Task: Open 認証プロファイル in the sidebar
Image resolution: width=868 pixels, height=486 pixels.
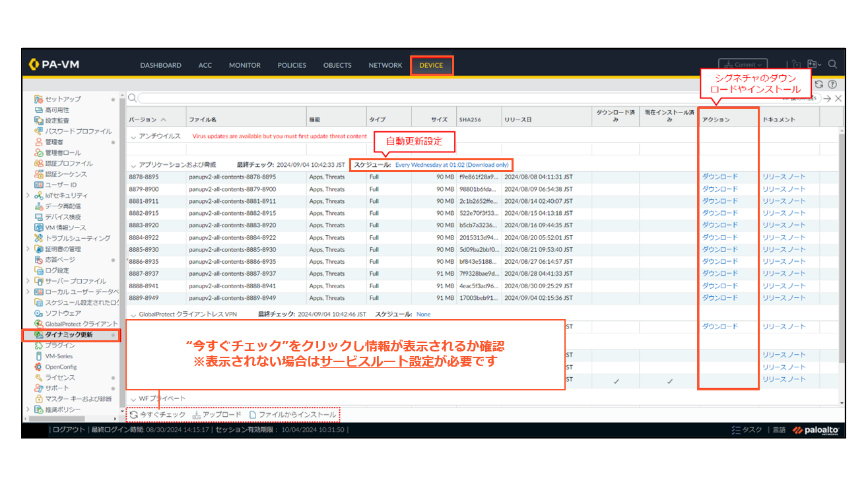Action: 68,163
